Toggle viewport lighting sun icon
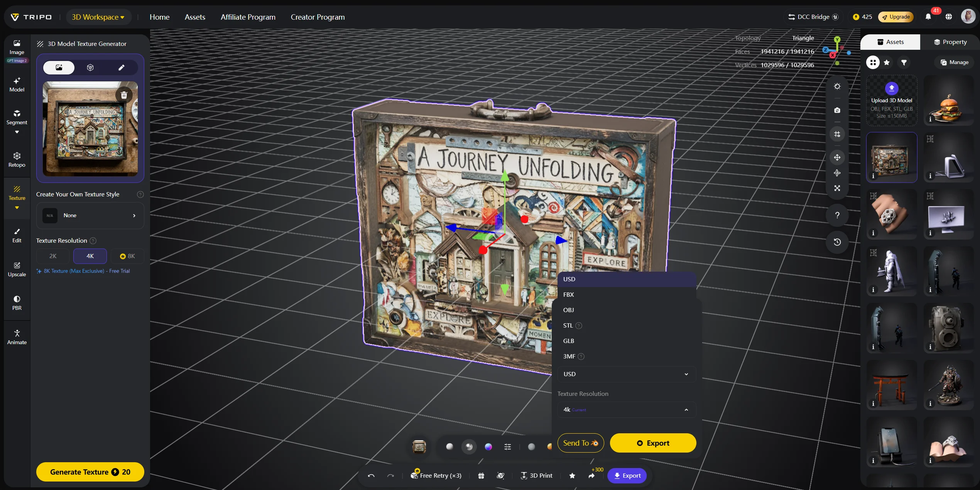Screen dimensions: 980x490 837,86
